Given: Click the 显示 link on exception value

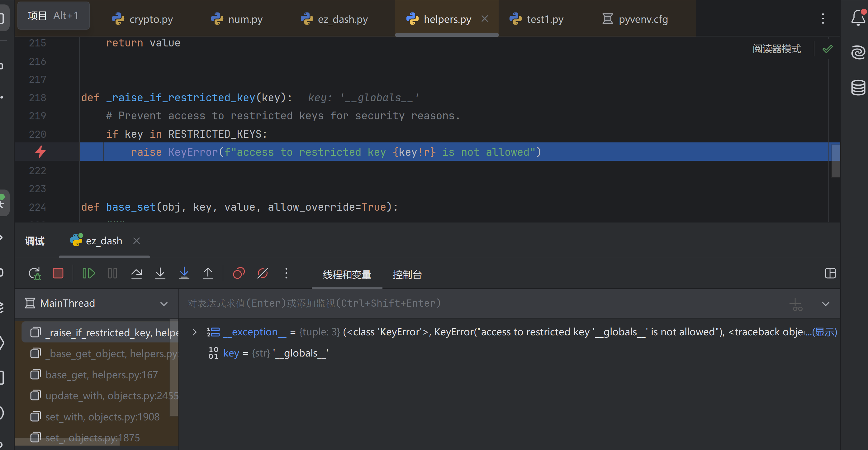Looking at the screenshot, I should click(825, 332).
